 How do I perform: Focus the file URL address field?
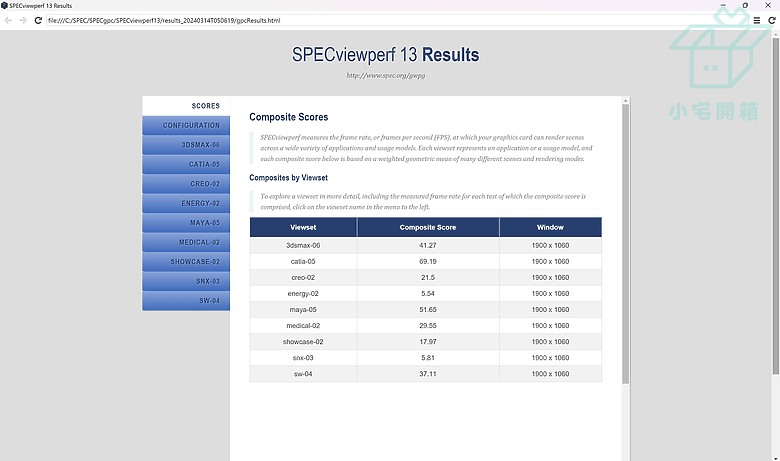[x=396, y=20]
